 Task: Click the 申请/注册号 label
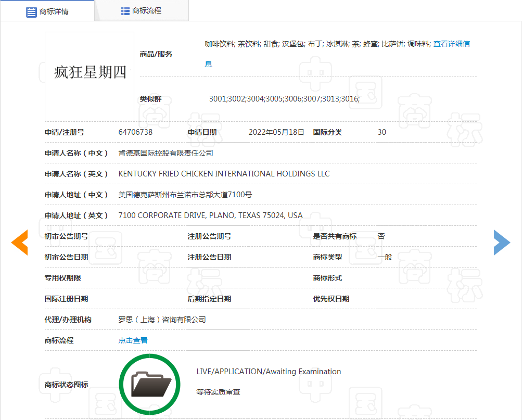pos(65,132)
